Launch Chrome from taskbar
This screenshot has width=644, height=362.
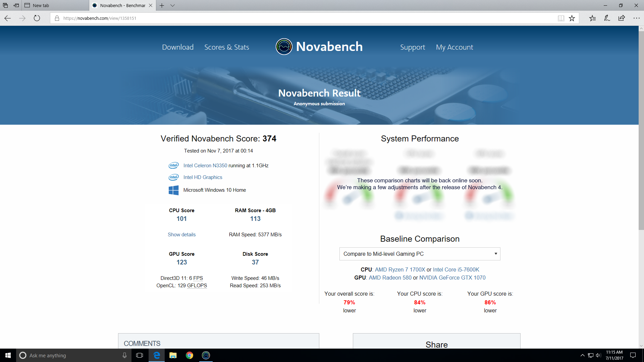[190, 355]
